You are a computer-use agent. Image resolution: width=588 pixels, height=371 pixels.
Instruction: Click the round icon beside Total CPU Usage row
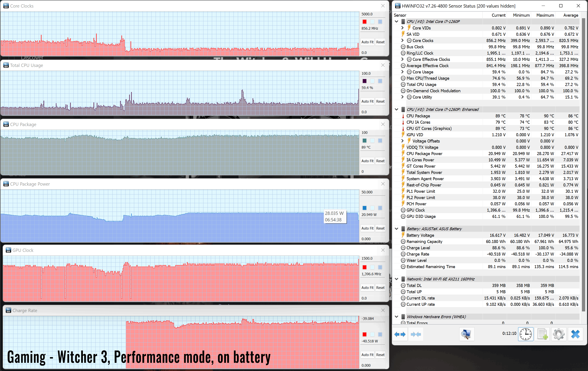(x=403, y=84)
